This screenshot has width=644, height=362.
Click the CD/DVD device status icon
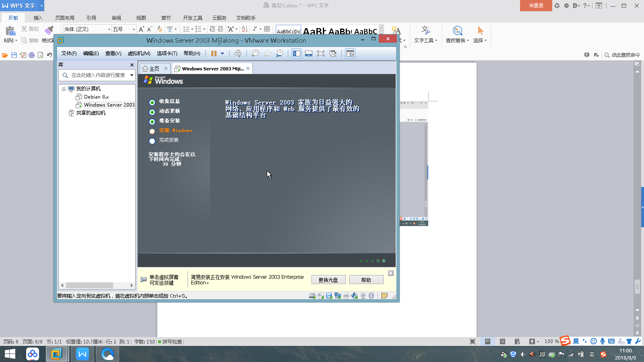(321, 296)
